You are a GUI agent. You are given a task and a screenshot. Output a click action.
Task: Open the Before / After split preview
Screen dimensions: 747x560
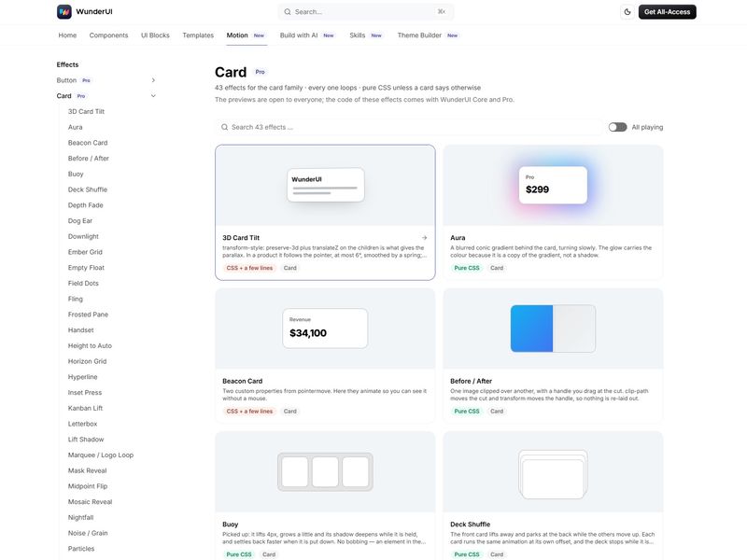[x=553, y=329]
